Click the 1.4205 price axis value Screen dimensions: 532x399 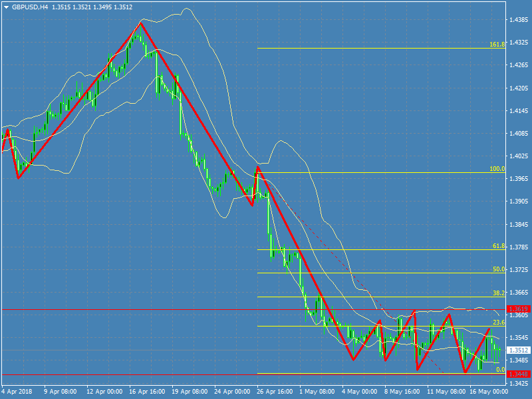(x=519, y=88)
